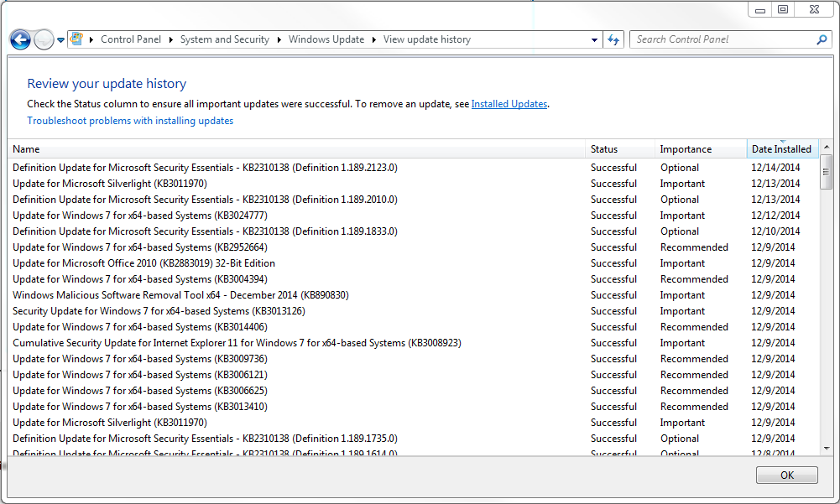Select Update for Windows 7 KB3009736 row
Screen dimensions: 840x504
click(413, 359)
